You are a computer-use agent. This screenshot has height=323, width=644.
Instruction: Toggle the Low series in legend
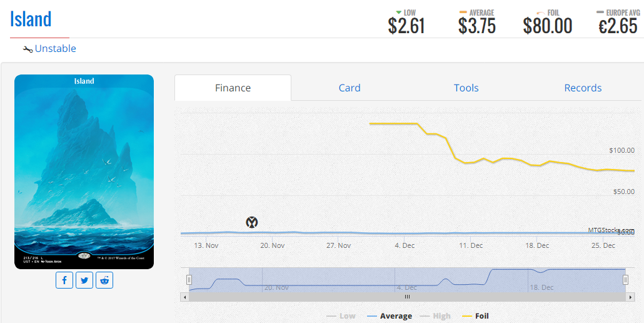(x=341, y=316)
